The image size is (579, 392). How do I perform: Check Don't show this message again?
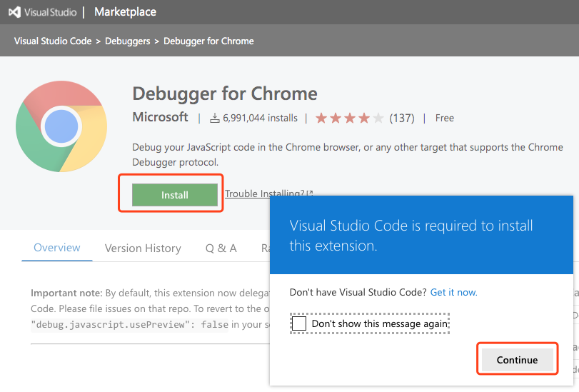(x=299, y=323)
